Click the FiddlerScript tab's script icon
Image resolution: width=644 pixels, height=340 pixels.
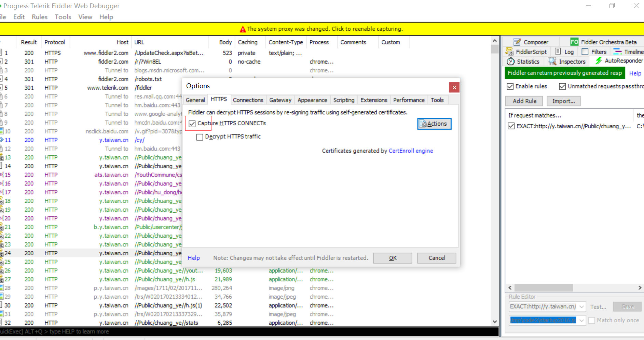(x=509, y=52)
